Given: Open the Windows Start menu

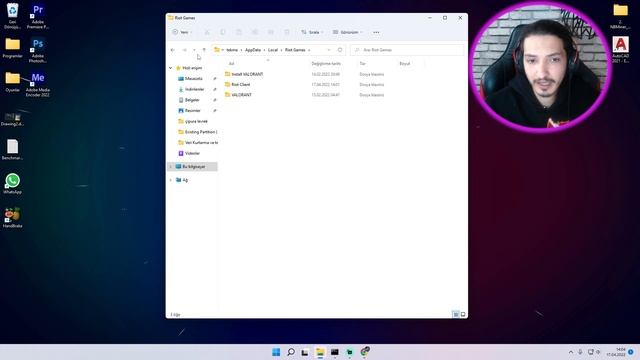Looking at the screenshot, I should tap(276, 352).
